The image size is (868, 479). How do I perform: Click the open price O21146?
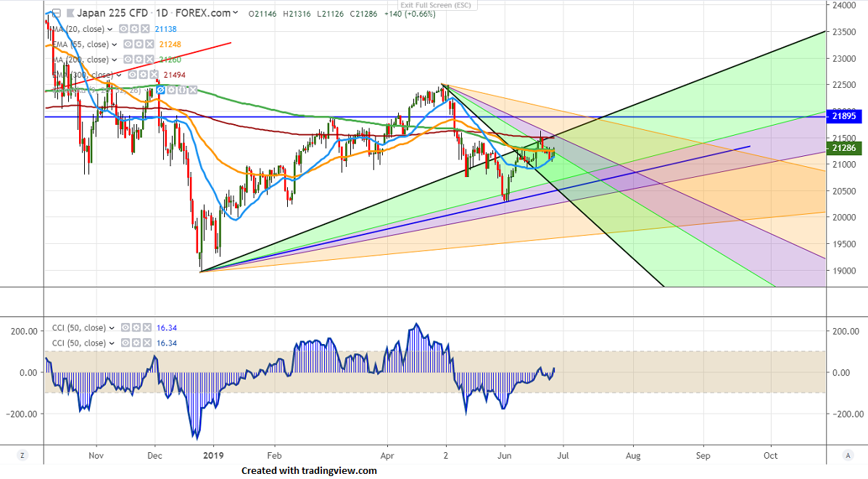263,14
